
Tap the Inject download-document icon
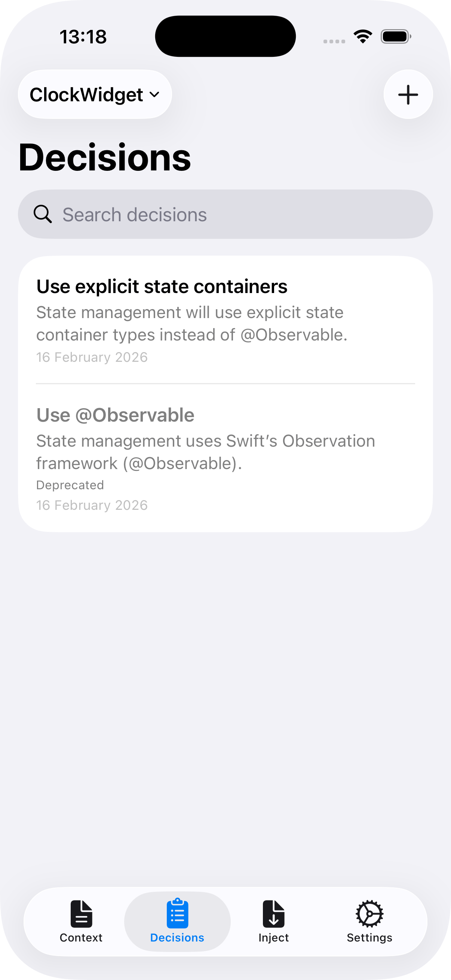[274, 913]
